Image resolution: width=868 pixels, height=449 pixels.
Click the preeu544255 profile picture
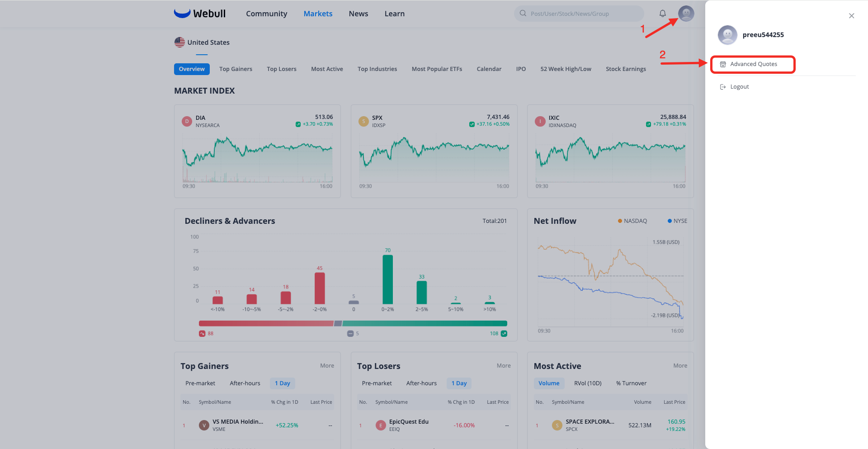727,35
